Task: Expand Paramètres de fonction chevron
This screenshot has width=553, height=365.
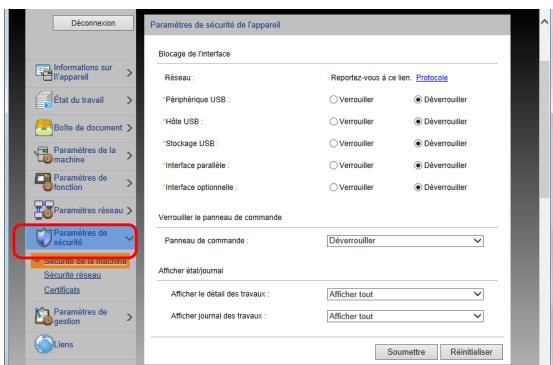Action: point(129,183)
